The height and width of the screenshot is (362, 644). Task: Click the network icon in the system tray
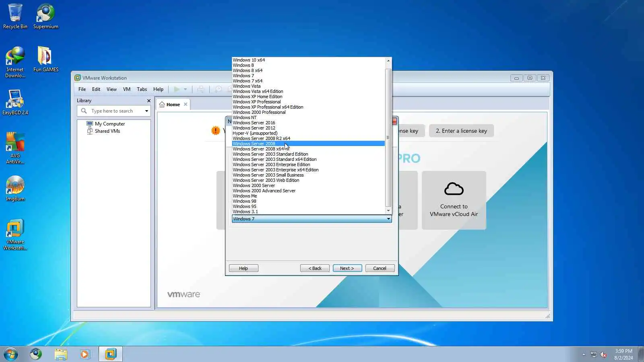[594, 354]
